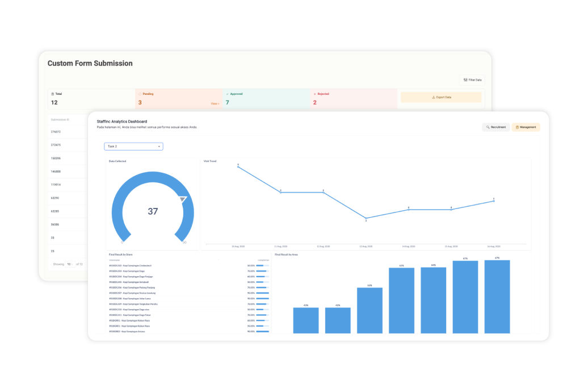This screenshot has width=588, height=392.
Task: Select submission ID 276072
Action: tap(56, 132)
